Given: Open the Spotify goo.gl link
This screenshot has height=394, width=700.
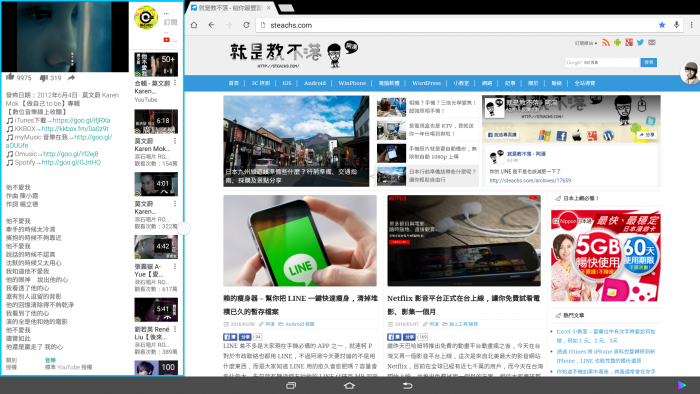Looking at the screenshot, I should [71, 162].
